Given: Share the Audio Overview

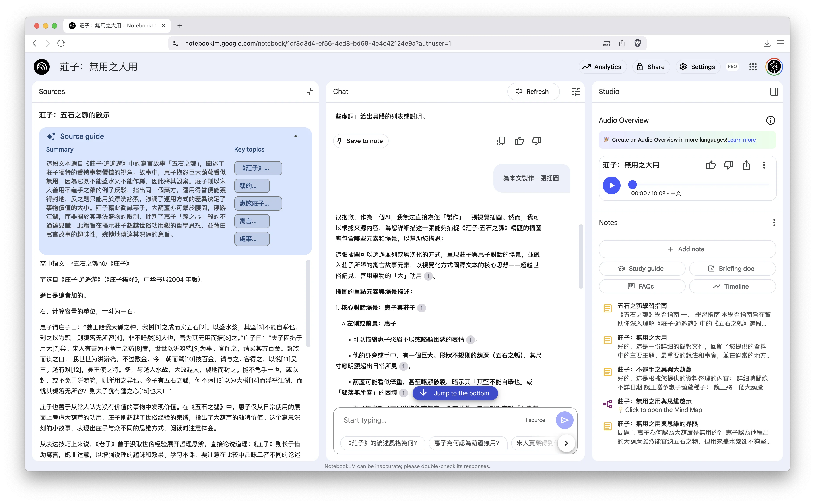Looking at the screenshot, I should tap(746, 165).
